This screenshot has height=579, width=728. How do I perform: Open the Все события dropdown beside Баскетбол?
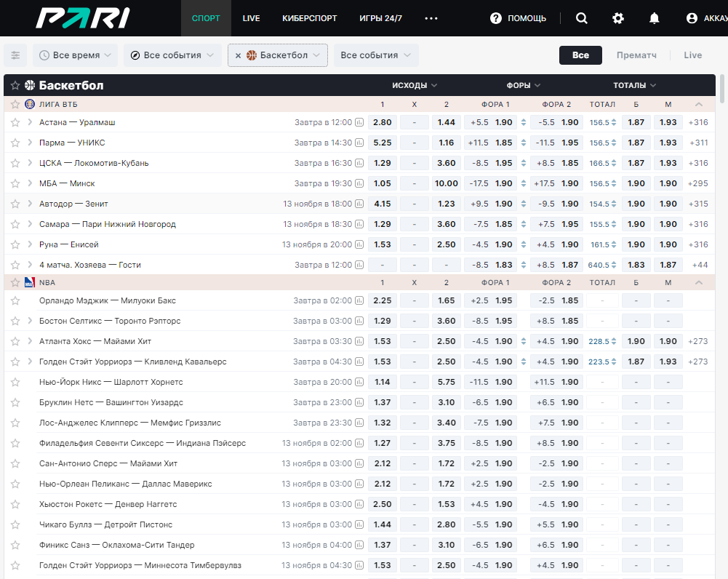point(376,55)
